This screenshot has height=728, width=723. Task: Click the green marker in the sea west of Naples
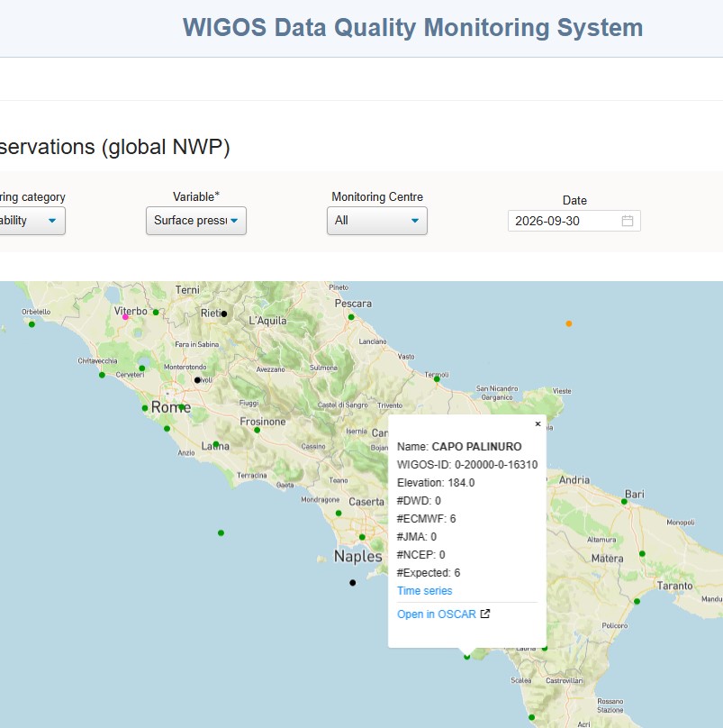click(x=221, y=533)
